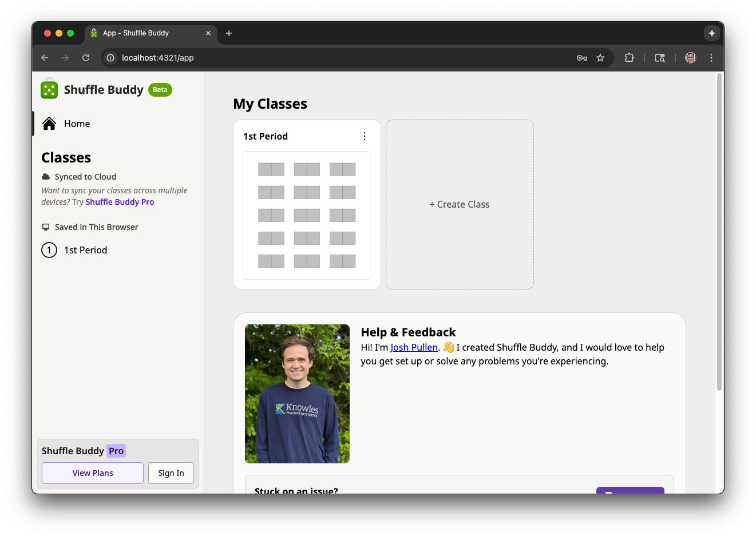Click the media search icon in the toolbar
This screenshot has height=536, width=756.
click(660, 58)
